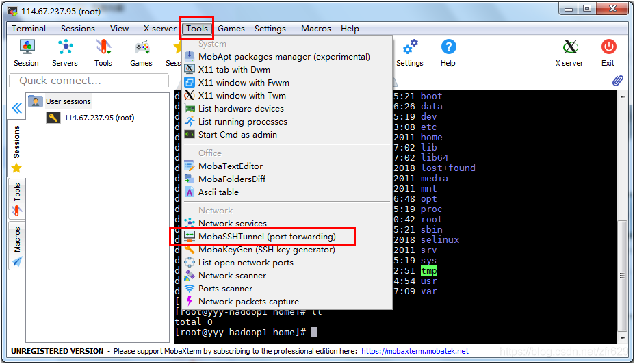
Task: Open the mobaxterm.mobatek.net link
Action: (415, 351)
